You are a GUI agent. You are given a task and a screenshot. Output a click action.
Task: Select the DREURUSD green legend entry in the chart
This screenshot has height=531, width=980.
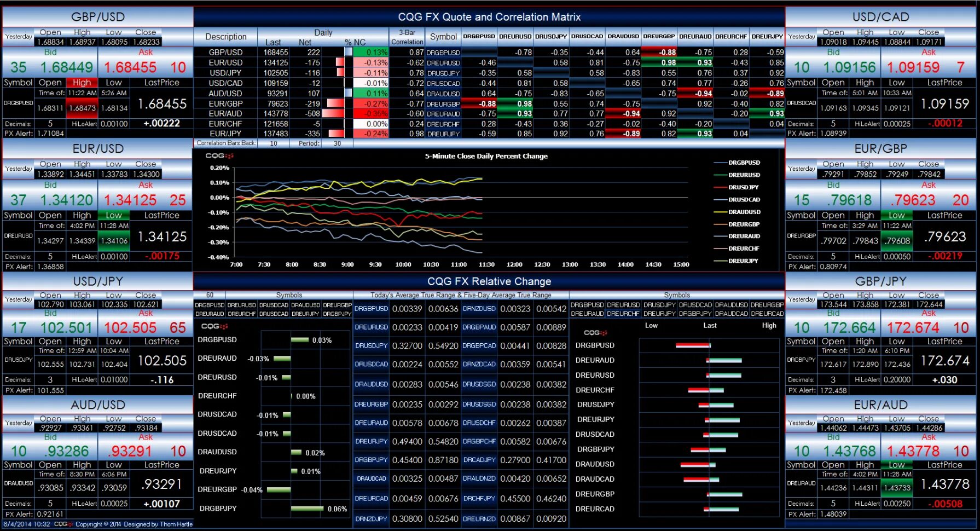pyautogui.click(x=737, y=175)
